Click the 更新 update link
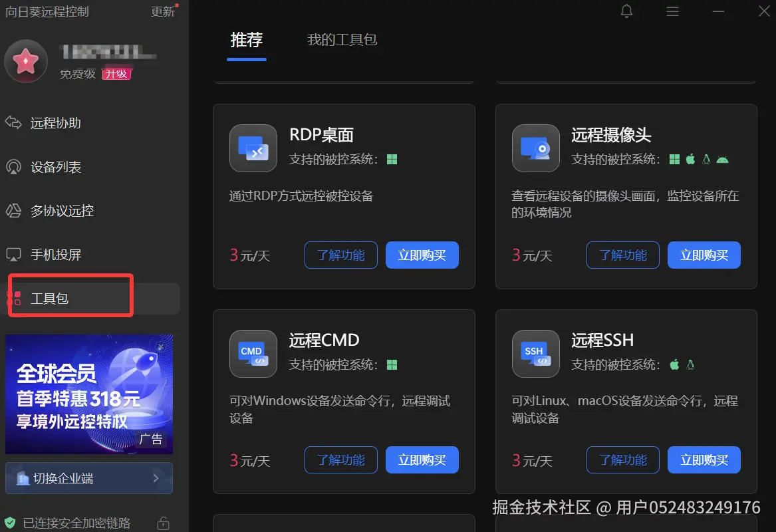Screen dimensions: 776x532 click(163, 11)
